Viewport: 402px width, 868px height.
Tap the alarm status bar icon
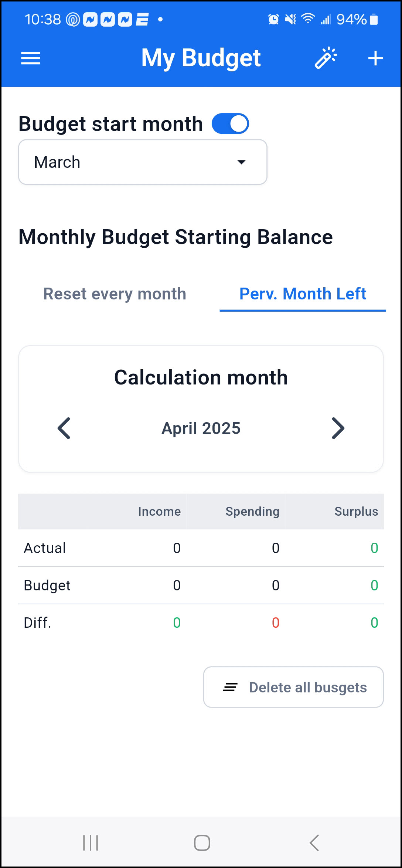(273, 19)
